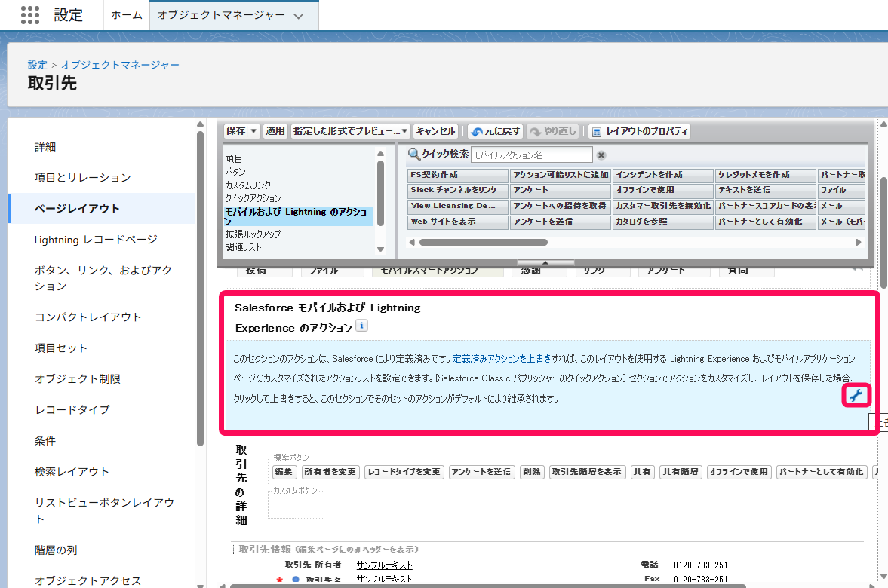
Task: Click the right arrow of the palette scrollbar
Action: point(858,242)
